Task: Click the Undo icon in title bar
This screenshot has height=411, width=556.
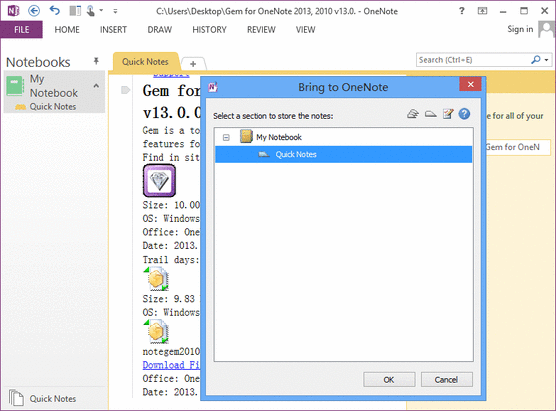Action: [55, 11]
